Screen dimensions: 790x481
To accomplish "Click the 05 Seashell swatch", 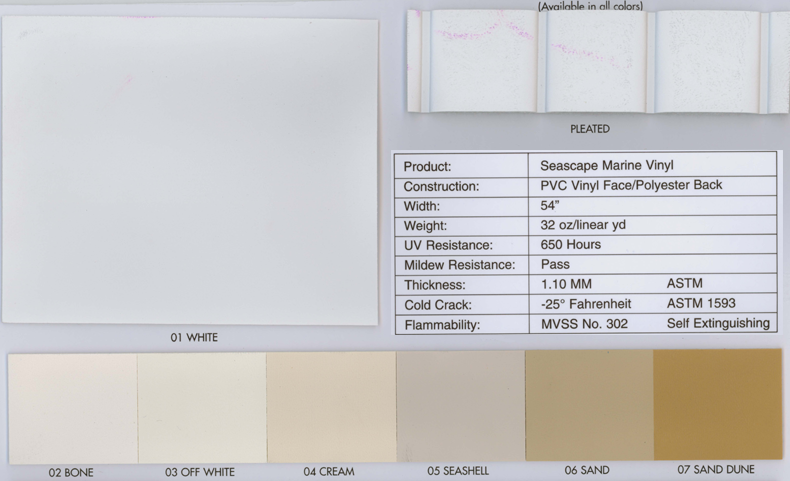I will point(460,406).
